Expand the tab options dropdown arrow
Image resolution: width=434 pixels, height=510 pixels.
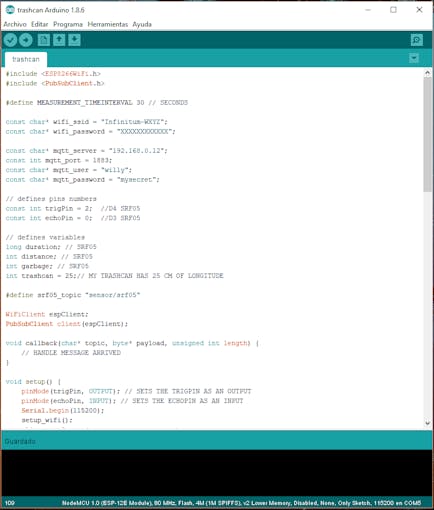pos(414,58)
